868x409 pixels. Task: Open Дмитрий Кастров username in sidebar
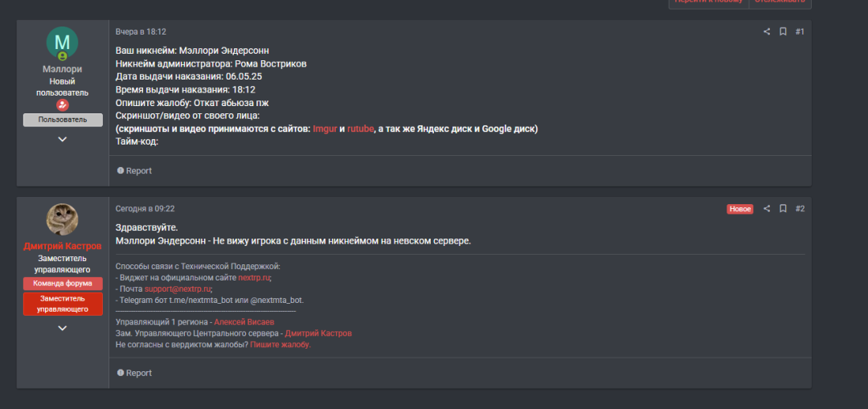point(63,247)
